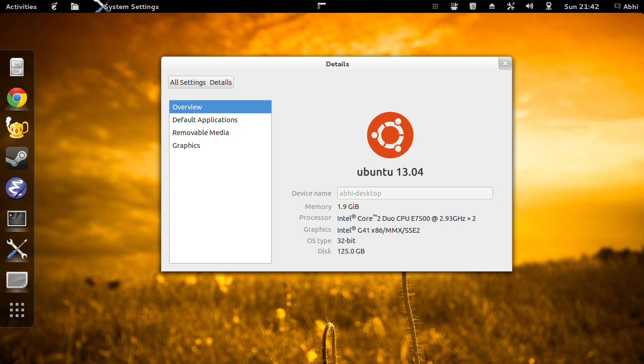The height and width of the screenshot is (364, 644).
Task: Open the trash can indicator in top bar
Action: pos(473,6)
